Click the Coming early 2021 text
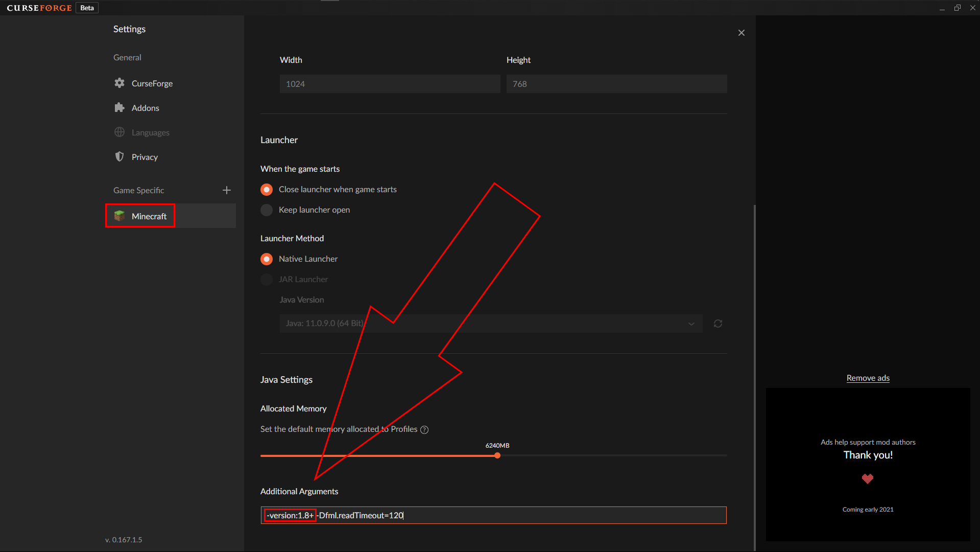This screenshot has height=552, width=980. 868,510
